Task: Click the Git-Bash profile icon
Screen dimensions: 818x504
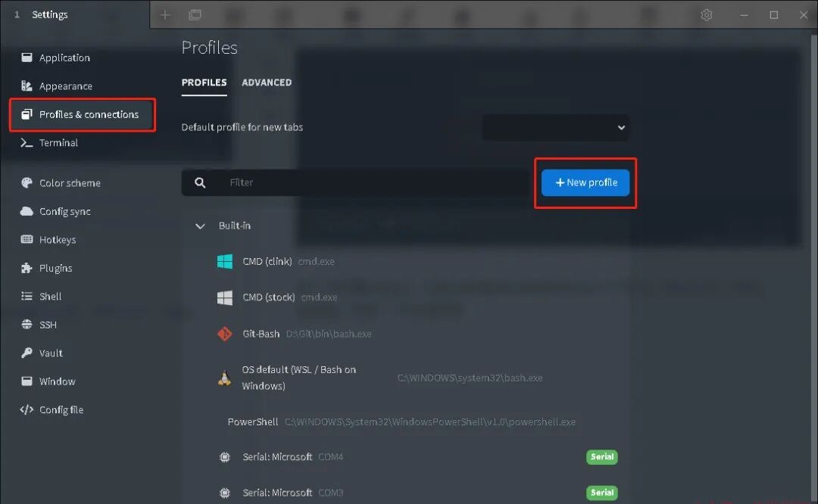Action: pyautogui.click(x=225, y=334)
